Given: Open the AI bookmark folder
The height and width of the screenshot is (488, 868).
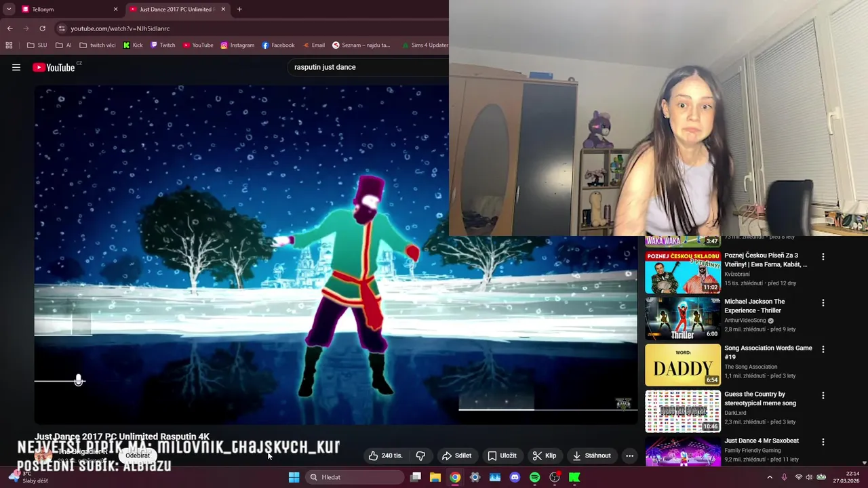Looking at the screenshot, I should pos(64,45).
